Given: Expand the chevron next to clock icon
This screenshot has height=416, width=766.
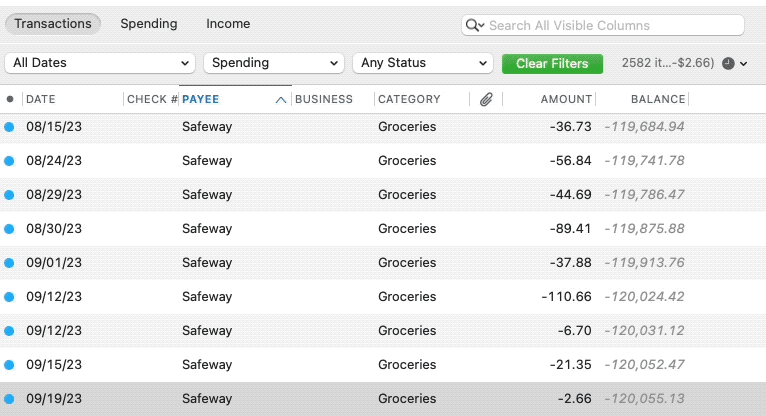Looking at the screenshot, I should pos(744,64).
